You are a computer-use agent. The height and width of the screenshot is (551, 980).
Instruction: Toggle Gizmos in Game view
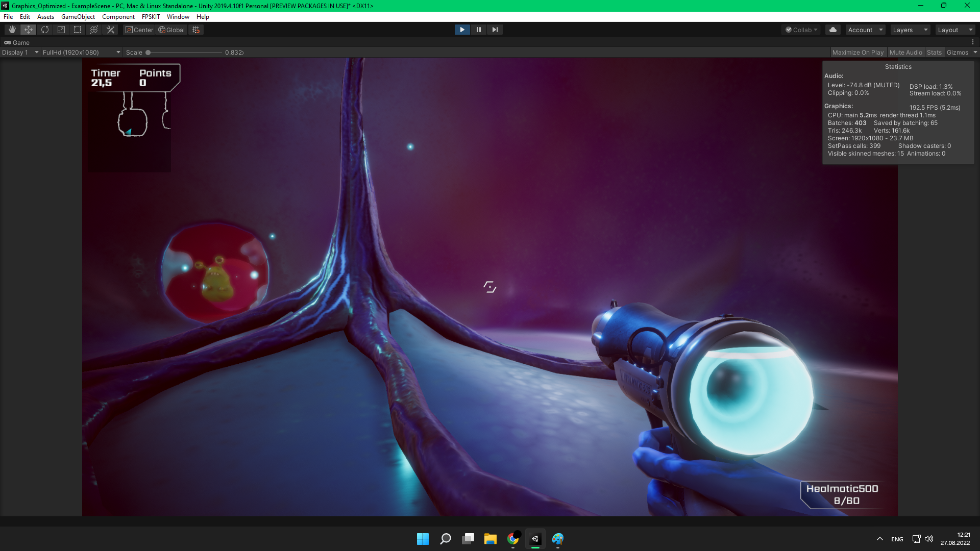click(x=957, y=52)
